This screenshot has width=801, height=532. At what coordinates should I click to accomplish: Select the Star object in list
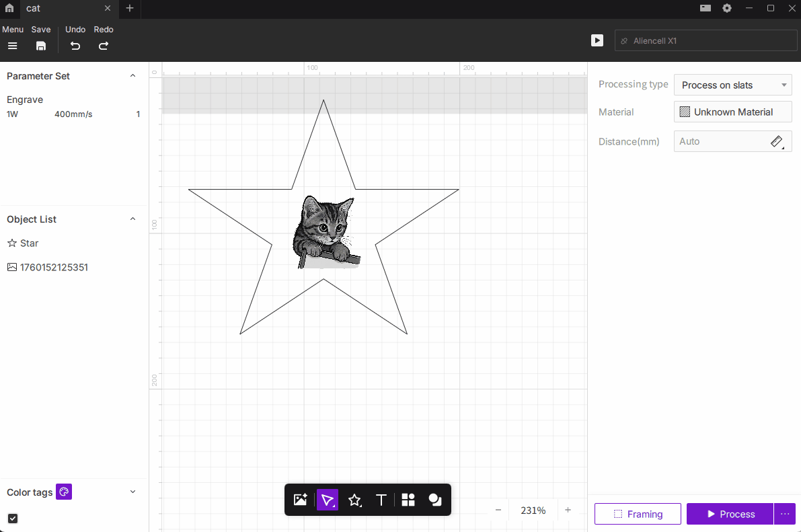[x=29, y=243]
